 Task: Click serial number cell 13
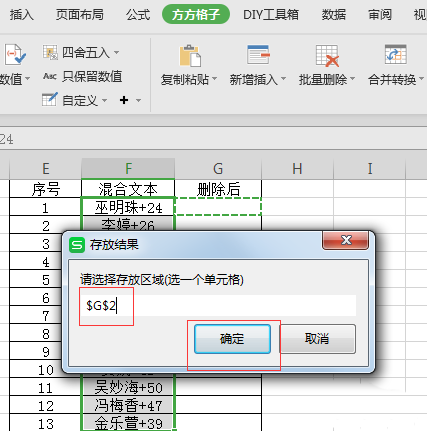(46, 423)
